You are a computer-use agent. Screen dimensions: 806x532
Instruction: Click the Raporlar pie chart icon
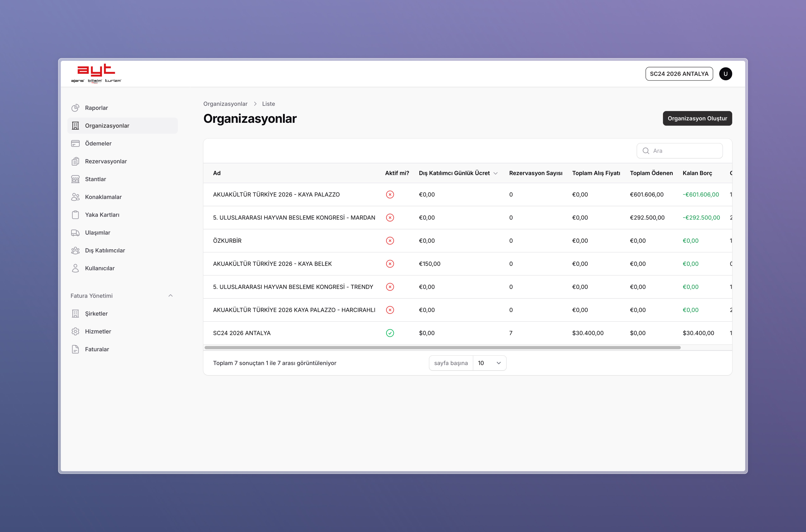point(75,108)
